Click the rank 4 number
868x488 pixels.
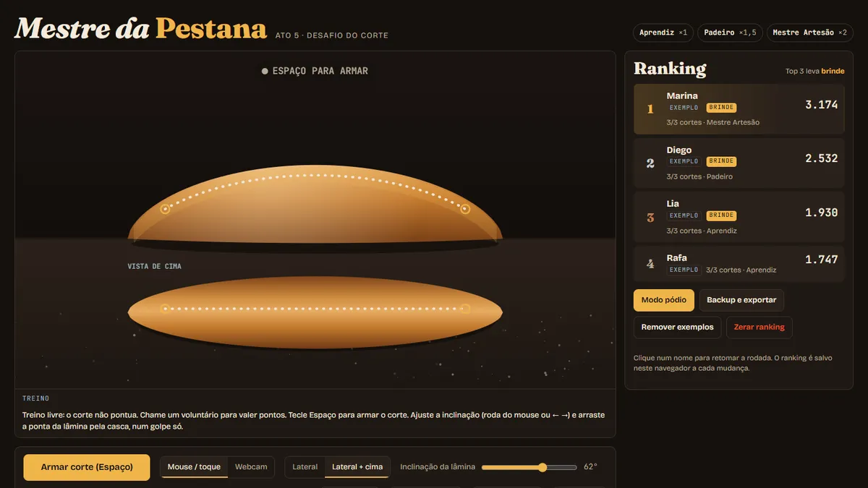(x=650, y=264)
